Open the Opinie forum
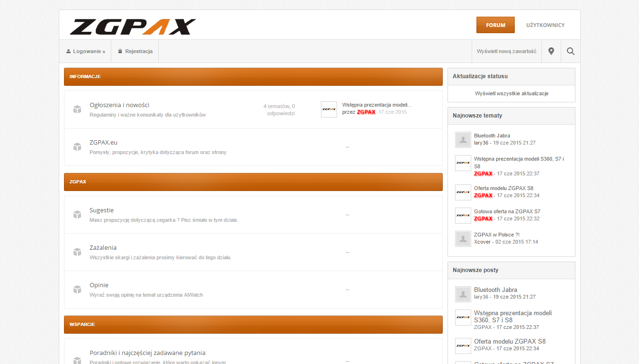Screen dimensions: 639x364 point(99,285)
